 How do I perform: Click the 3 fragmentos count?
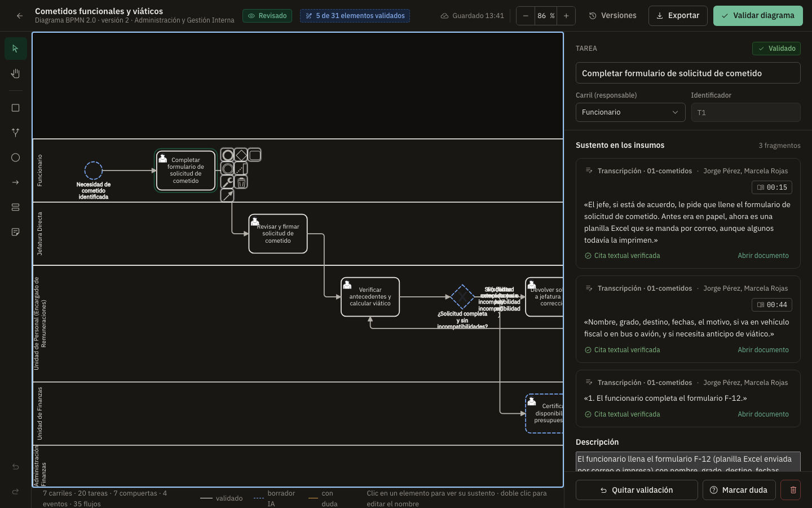pos(779,146)
